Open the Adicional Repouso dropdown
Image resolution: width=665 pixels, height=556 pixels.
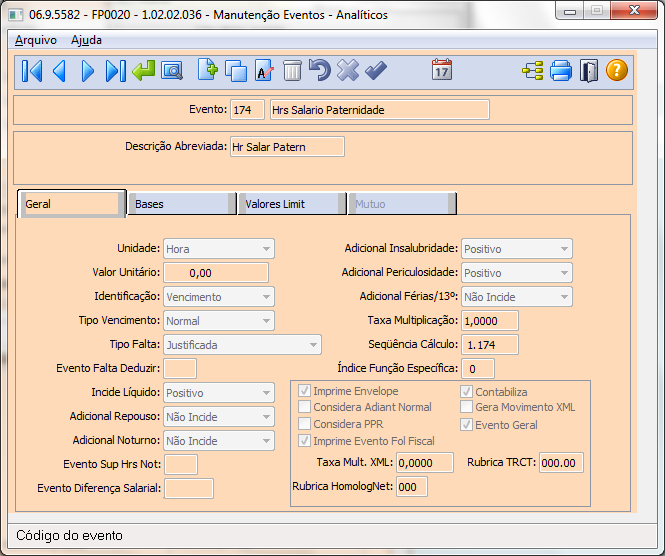(219, 416)
